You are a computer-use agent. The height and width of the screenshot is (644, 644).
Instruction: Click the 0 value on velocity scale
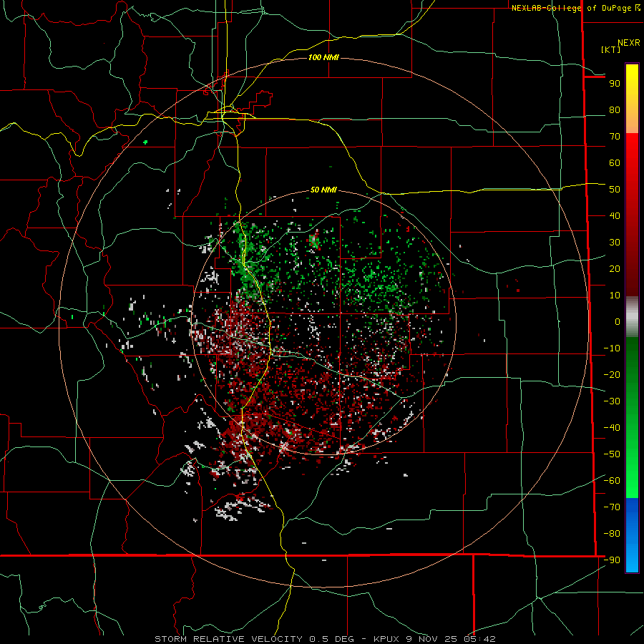coord(618,322)
